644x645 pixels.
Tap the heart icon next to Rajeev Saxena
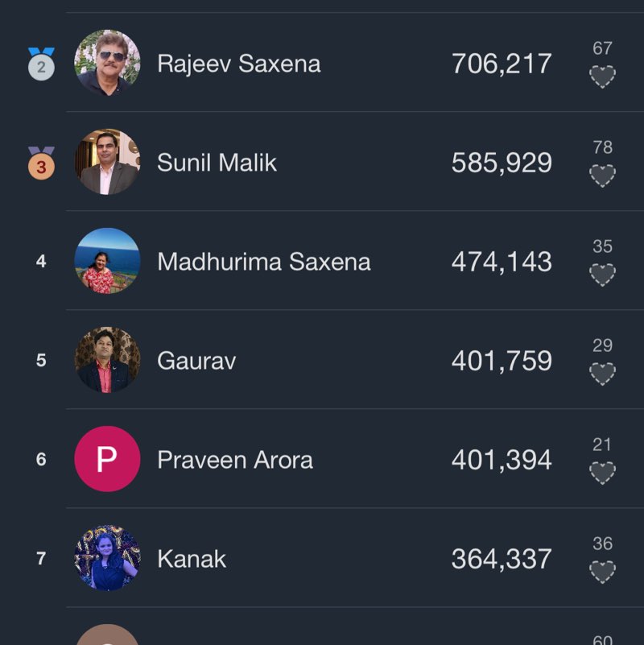(x=602, y=76)
